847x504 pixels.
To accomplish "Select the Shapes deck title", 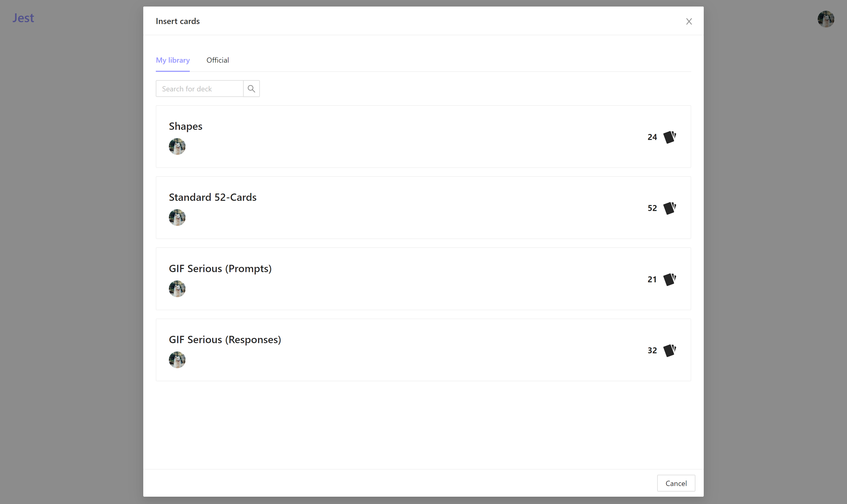I will click(186, 126).
